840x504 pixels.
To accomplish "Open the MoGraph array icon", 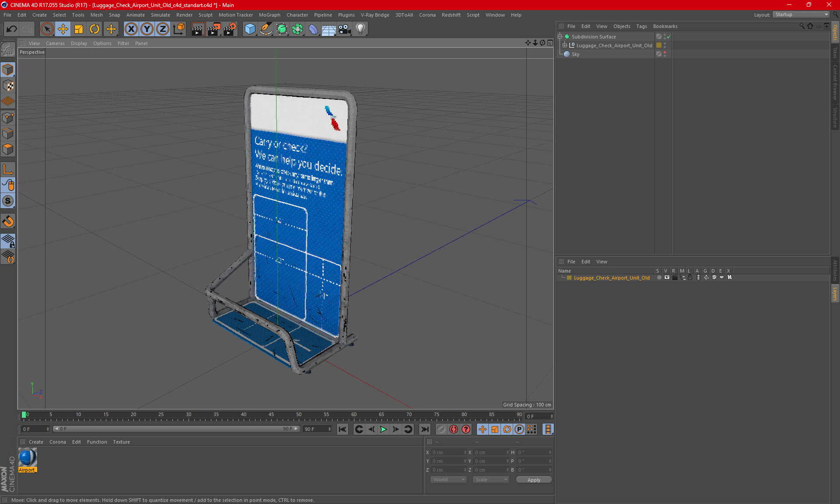I will [297, 29].
